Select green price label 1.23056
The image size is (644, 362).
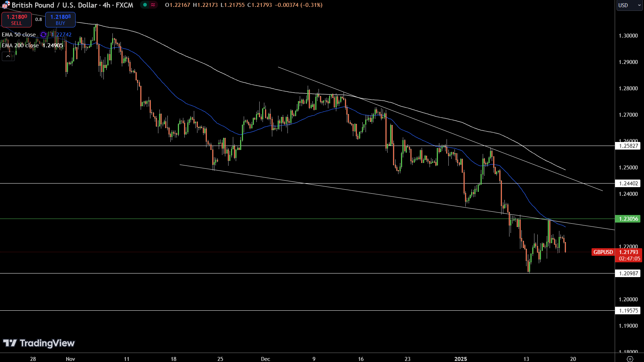628,219
